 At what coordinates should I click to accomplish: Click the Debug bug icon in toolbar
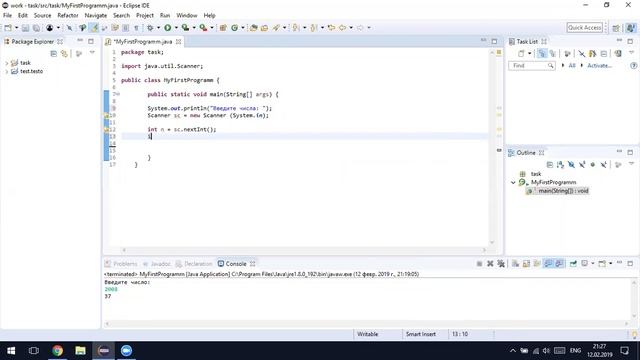click(150, 28)
